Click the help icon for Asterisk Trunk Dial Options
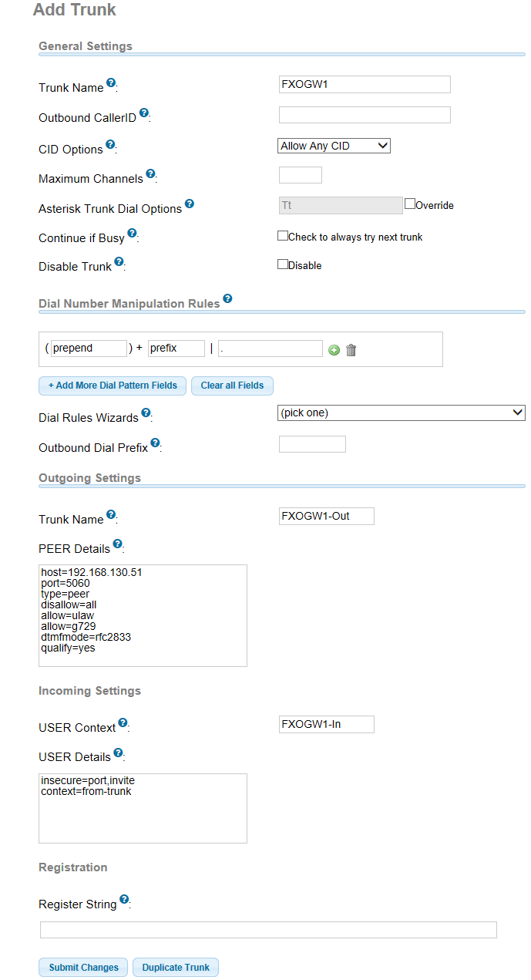 click(190, 204)
